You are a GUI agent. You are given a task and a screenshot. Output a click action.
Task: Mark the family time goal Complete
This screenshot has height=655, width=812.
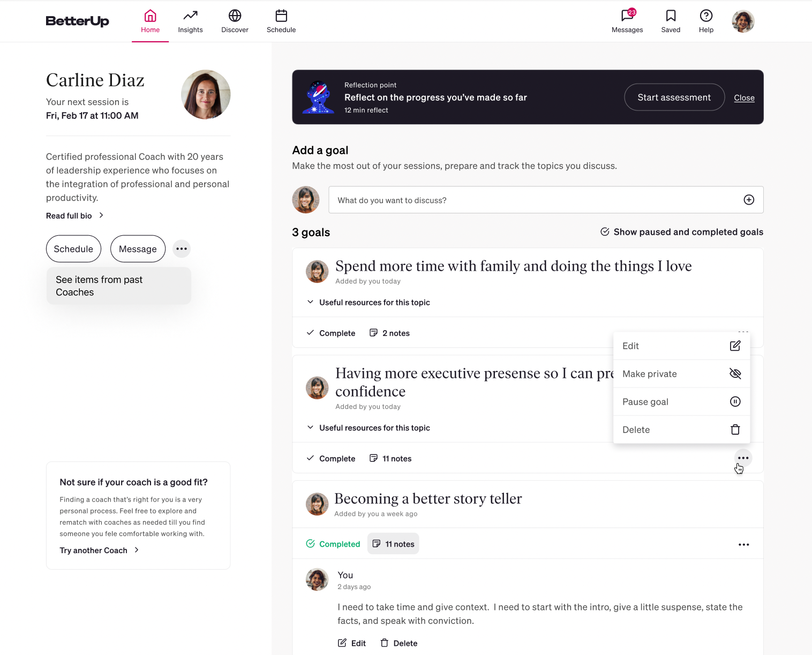coord(330,333)
